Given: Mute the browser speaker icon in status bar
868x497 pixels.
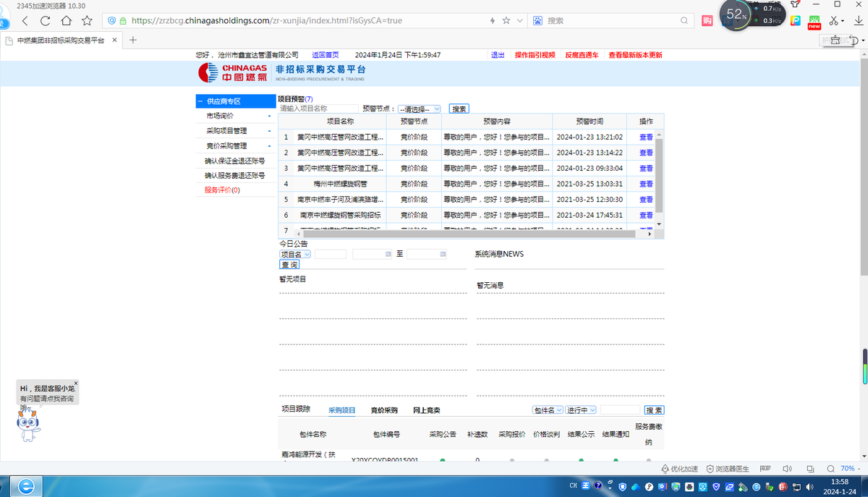Looking at the screenshot, I should [787, 468].
